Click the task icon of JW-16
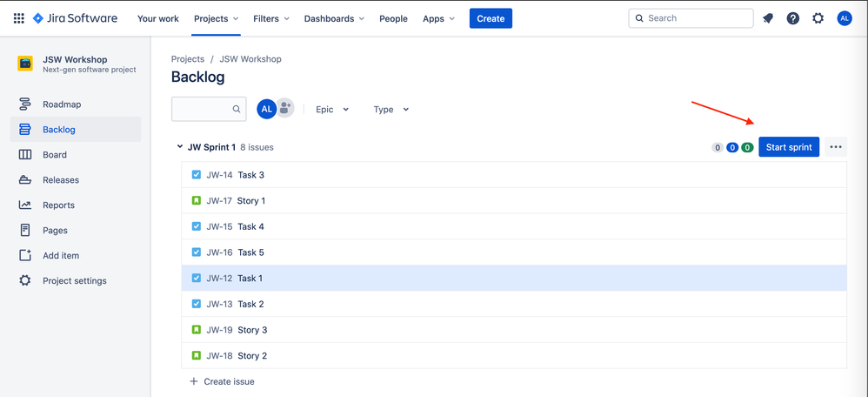The image size is (868, 397). click(x=196, y=252)
